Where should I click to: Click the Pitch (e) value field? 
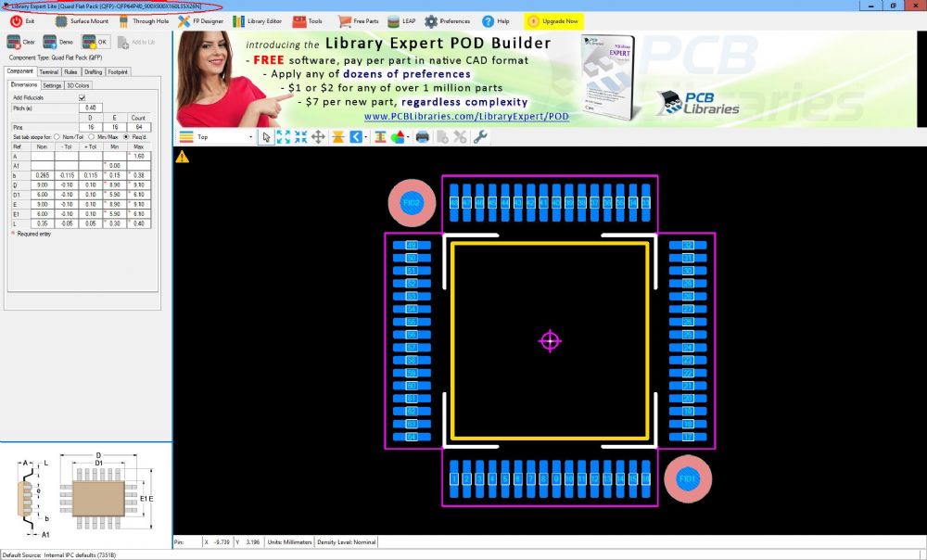[90, 108]
